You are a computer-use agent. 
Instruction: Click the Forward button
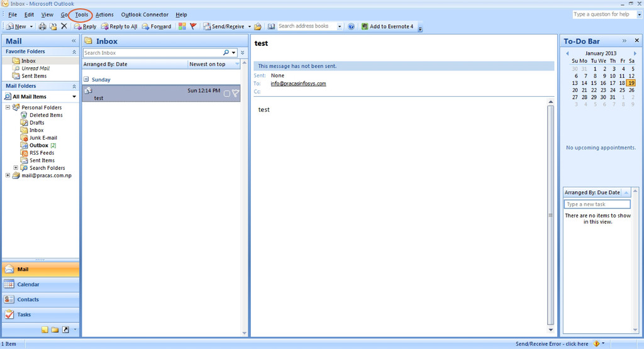pos(157,26)
